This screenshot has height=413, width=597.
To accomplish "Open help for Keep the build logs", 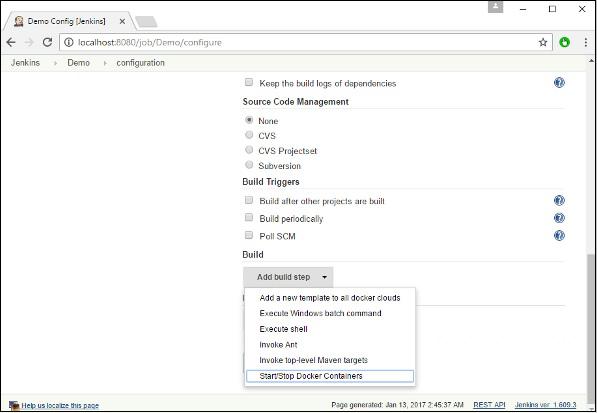I will pyautogui.click(x=559, y=83).
